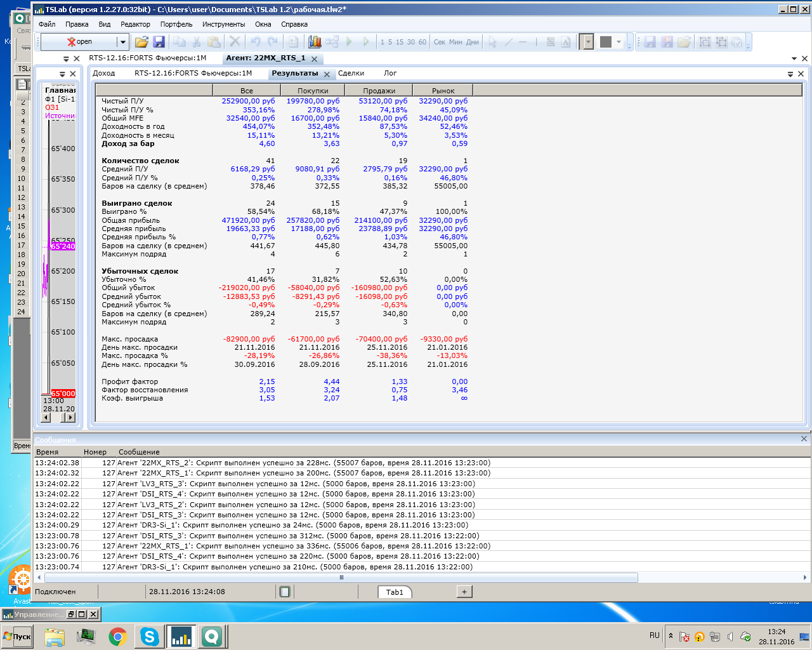
Task: Click the messages panel horizontal scrollbar
Action: coord(341,578)
